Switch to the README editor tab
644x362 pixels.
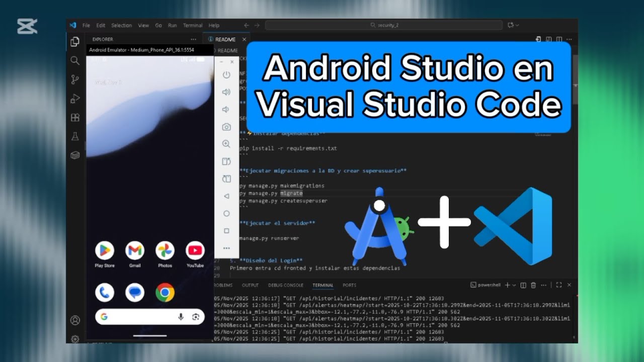[225, 39]
